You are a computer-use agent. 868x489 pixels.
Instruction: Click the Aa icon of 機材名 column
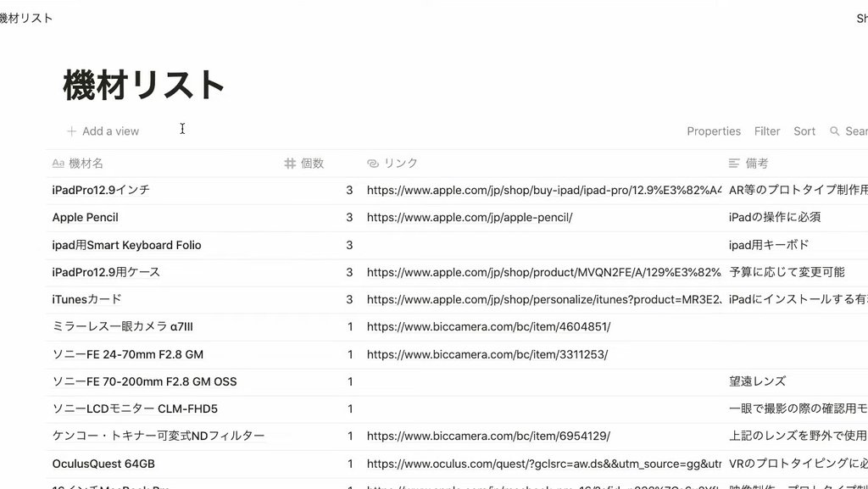[58, 164]
